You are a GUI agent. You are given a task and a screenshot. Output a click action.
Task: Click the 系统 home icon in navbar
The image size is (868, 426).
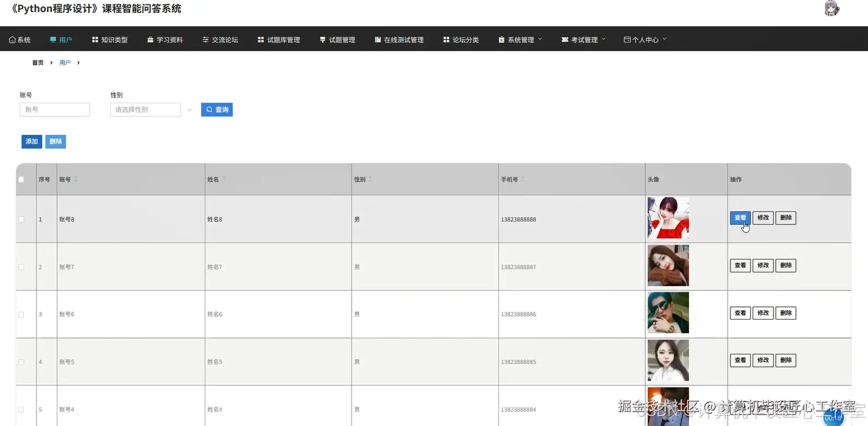pos(12,40)
